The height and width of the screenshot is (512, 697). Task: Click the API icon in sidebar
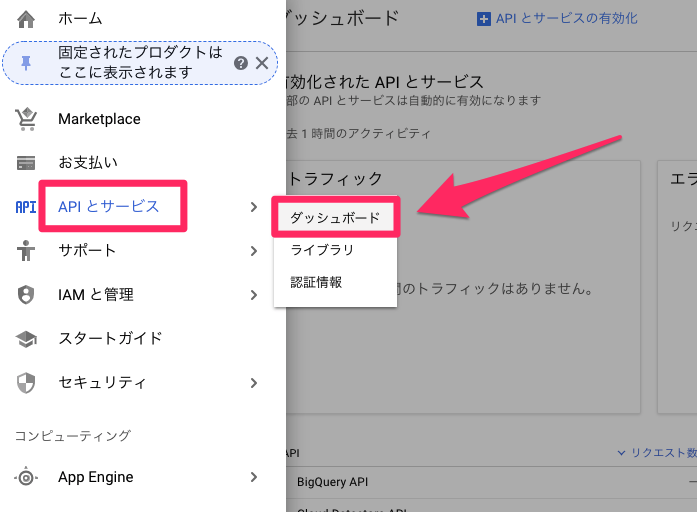26,207
